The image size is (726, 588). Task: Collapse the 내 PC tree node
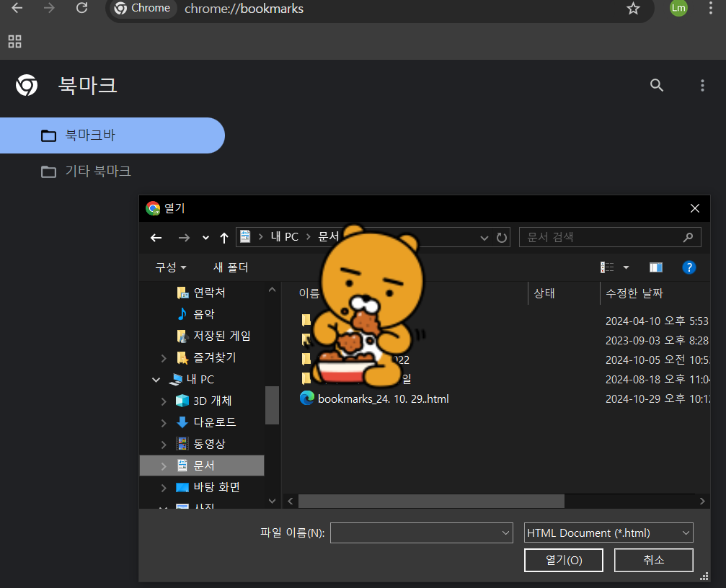coord(156,380)
